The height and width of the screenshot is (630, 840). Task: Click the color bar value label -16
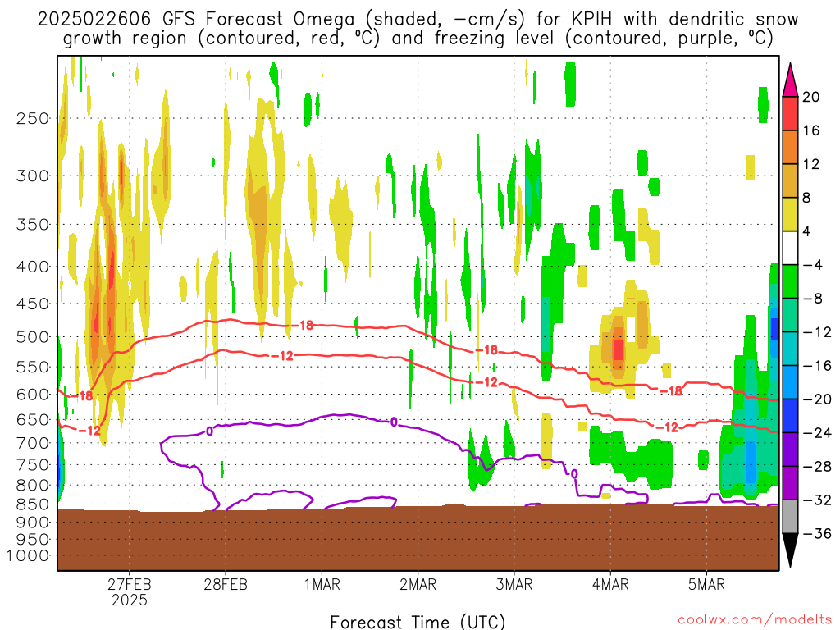[816, 366]
